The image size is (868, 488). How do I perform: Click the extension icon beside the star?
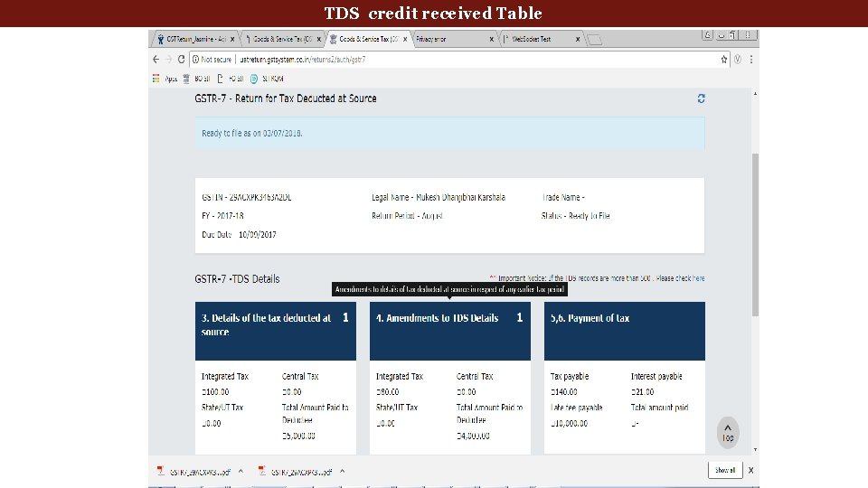click(x=738, y=60)
